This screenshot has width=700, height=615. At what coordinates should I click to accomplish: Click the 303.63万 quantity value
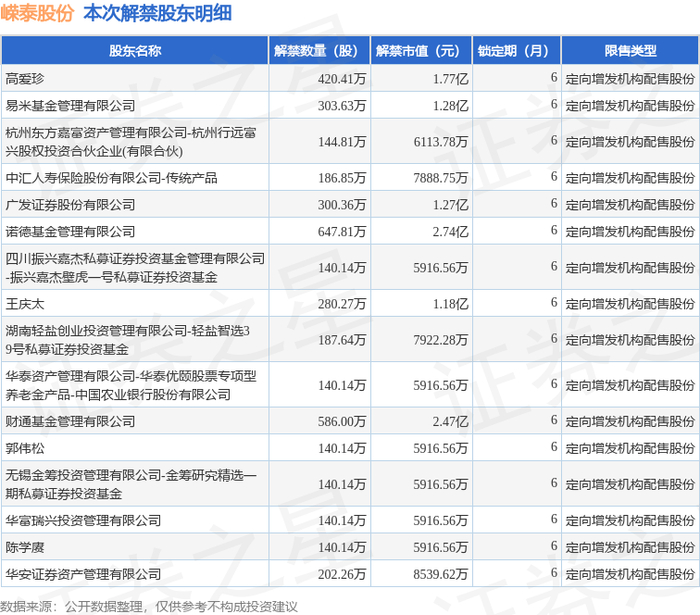coord(342,106)
